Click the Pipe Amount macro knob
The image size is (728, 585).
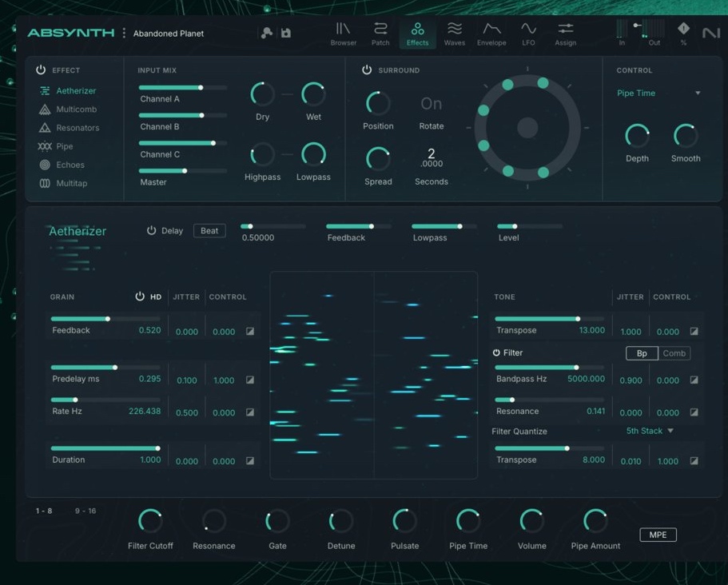click(595, 521)
